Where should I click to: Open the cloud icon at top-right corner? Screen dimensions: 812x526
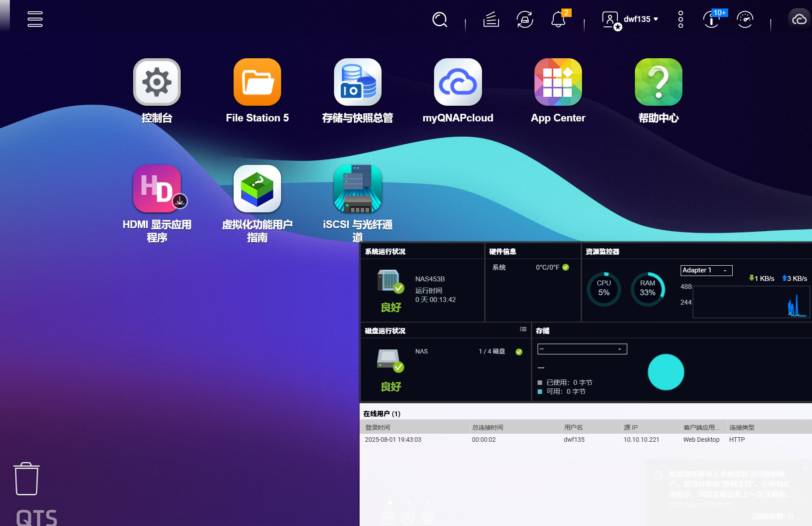tap(799, 19)
